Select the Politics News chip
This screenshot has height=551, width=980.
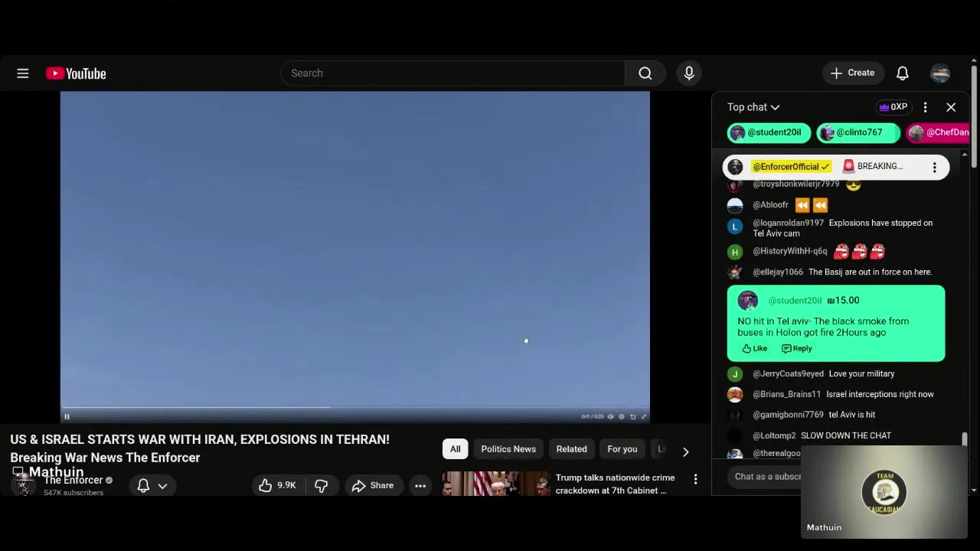(x=508, y=449)
